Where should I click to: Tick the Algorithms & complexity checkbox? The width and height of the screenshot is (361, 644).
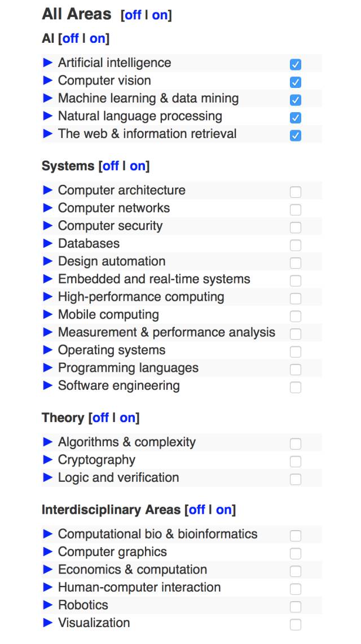[x=296, y=444]
